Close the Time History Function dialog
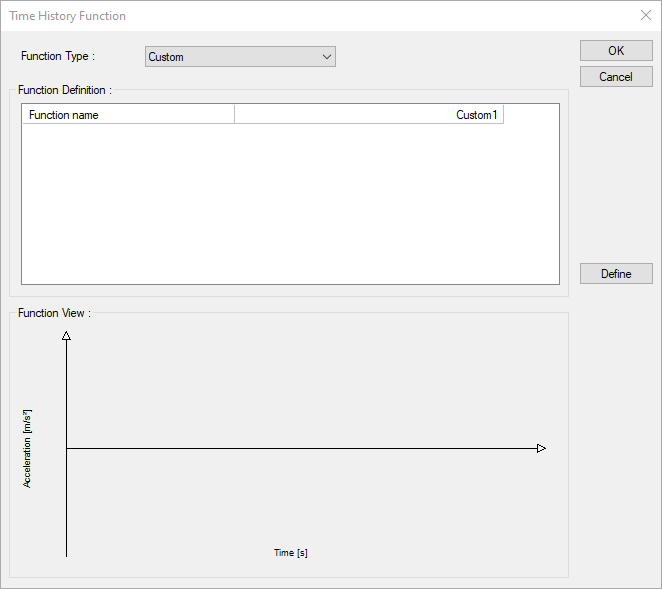Screen dimensions: 662x589 [646, 16]
